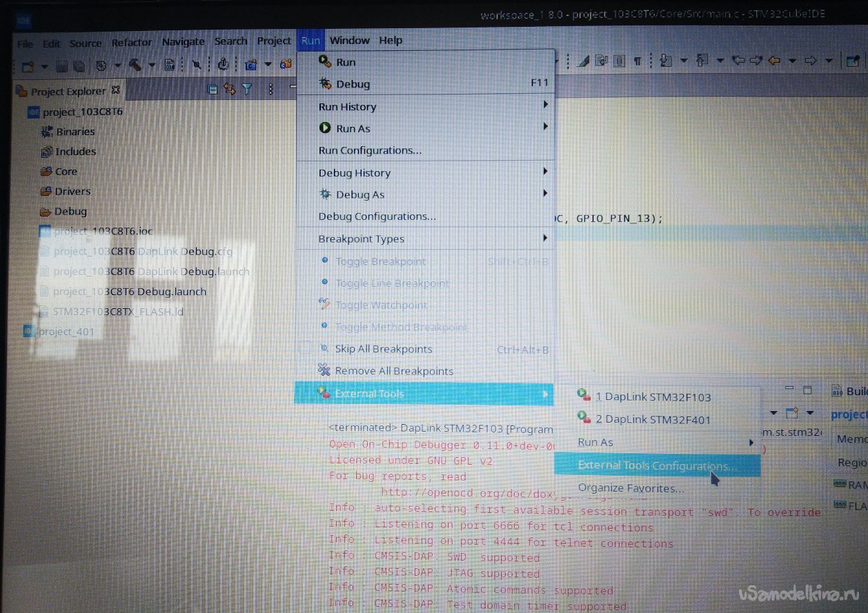Image resolution: width=868 pixels, height=613 pixels.
Task: Expand the Breakpoint Types submenu
Action: point(425,239)
